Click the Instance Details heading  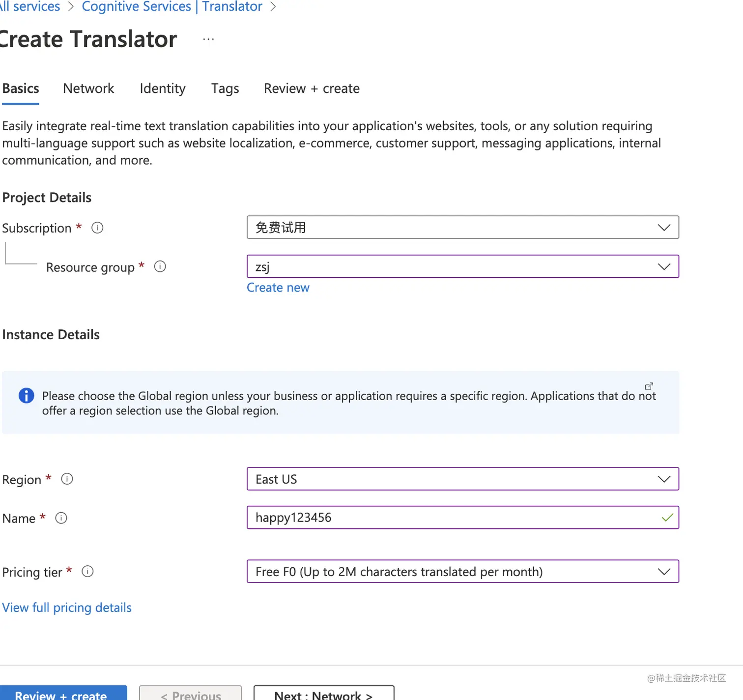point(51,335)
